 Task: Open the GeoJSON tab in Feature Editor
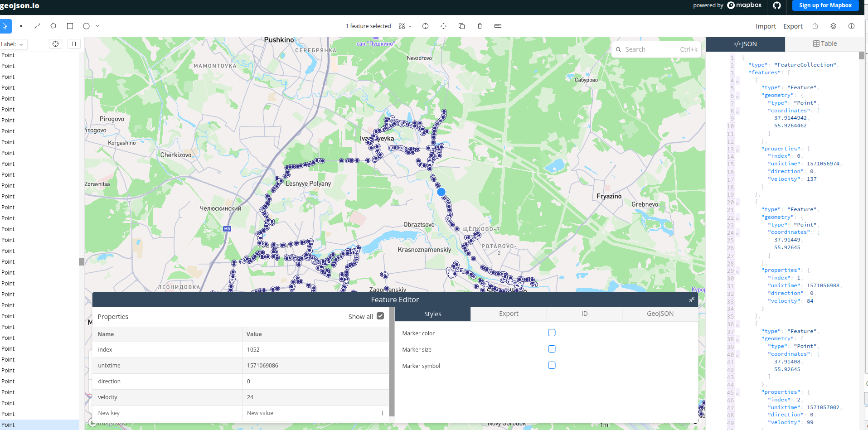click(x=660, y=314)
